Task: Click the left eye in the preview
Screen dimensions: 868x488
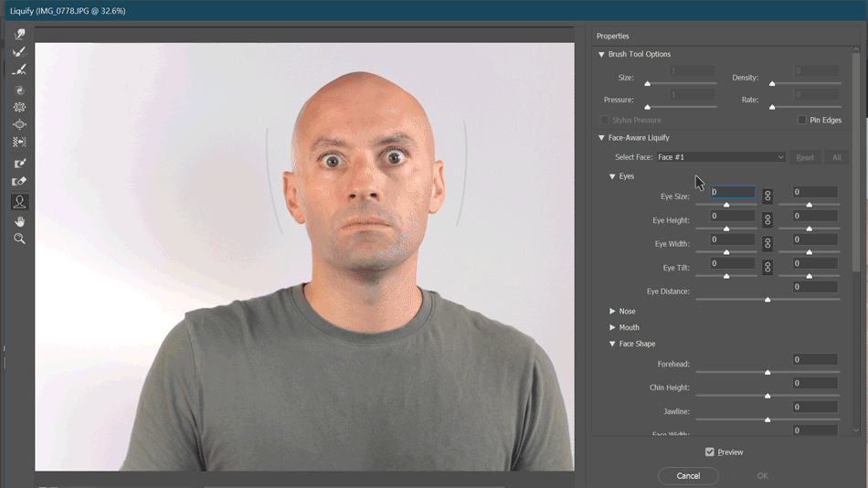Action: coord(333,161)
